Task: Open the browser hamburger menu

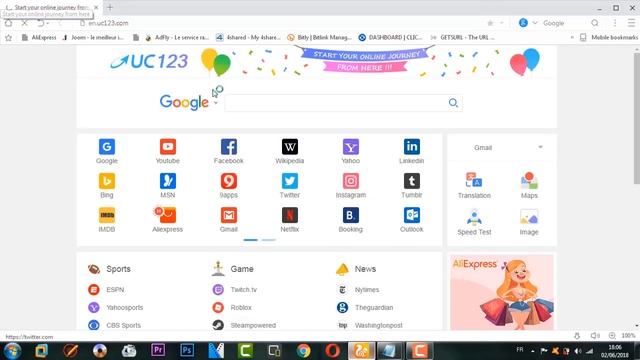Action: click(x=631, y=23)
